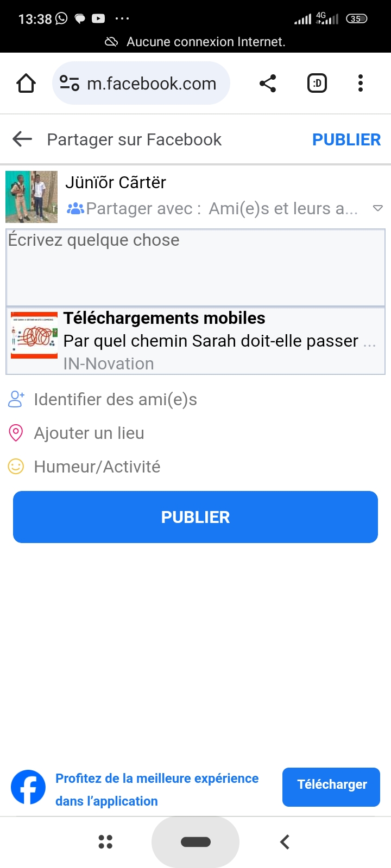The image size is (391, 868).
Task: Go back using the arrow beside Partager sur Facebook
Action: (x=22, y=139)
